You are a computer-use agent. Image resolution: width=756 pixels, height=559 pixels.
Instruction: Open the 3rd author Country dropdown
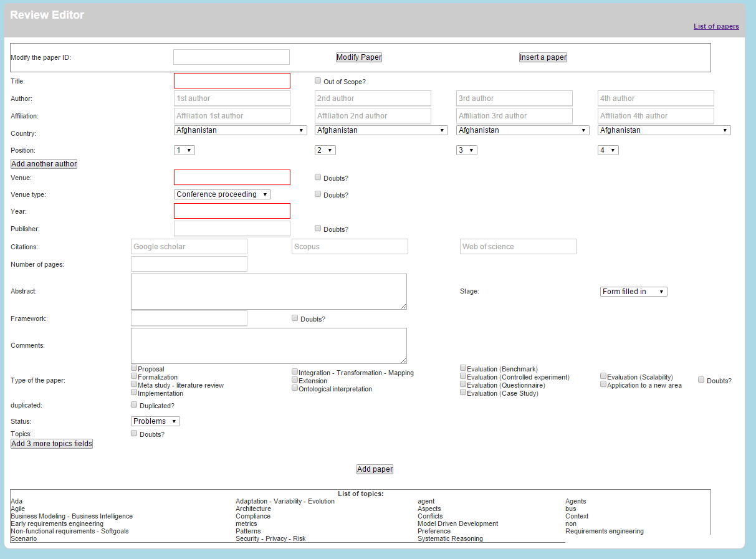coord(523,130)
